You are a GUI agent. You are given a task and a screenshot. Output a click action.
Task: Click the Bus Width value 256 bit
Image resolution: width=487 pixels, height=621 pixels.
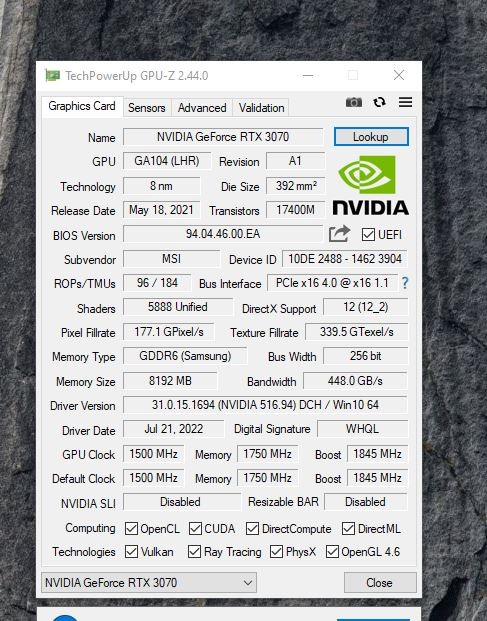click(x=365, y=356)
